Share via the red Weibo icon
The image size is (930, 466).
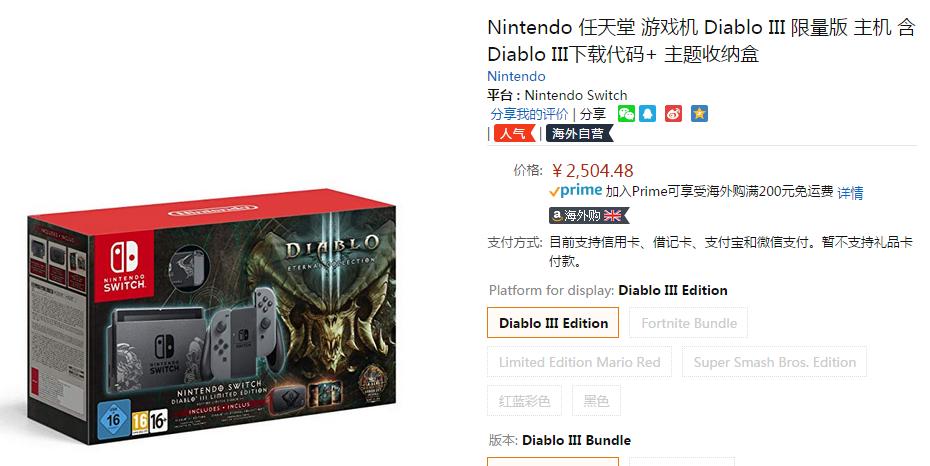coord(673,114)
